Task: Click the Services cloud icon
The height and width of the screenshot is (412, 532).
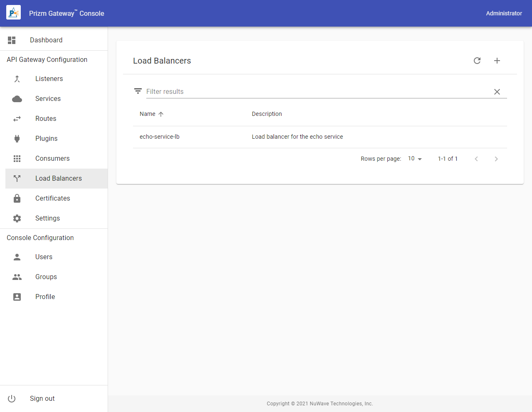Action: (x=17, y=99)
